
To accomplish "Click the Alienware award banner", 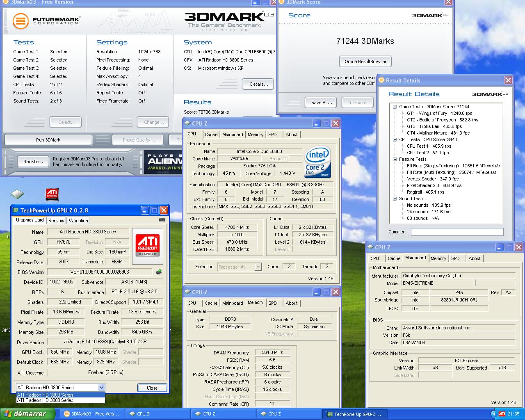I will click(x=163, y=162).
